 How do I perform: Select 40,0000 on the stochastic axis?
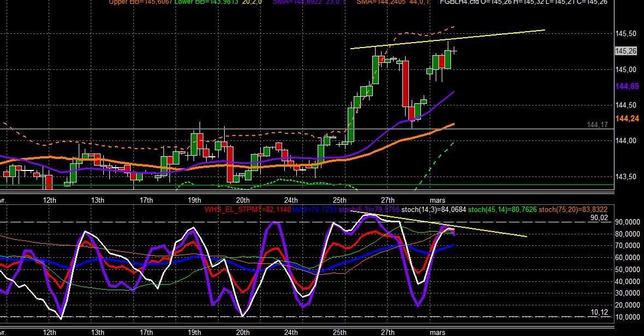tap(627, 281)
